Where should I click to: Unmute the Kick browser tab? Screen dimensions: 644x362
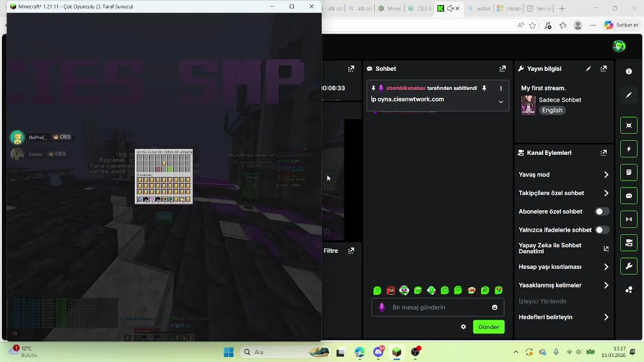pyautogui.click(x=450, y=9)
